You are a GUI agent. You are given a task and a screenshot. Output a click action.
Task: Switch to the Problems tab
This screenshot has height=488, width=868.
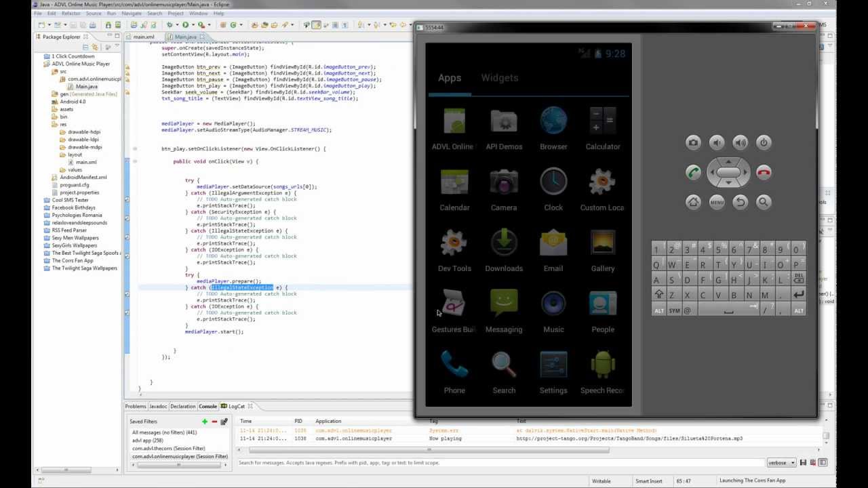coord(136,407)
